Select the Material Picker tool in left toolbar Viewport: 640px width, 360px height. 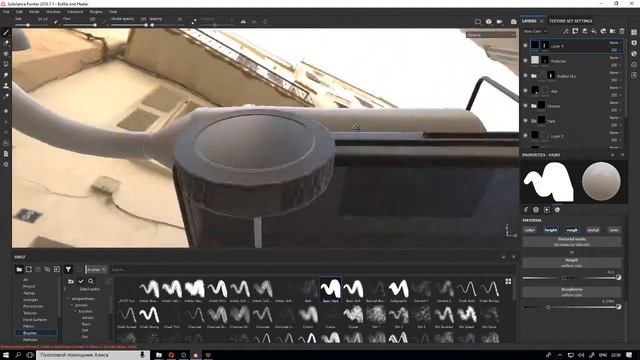click(6, 97)
